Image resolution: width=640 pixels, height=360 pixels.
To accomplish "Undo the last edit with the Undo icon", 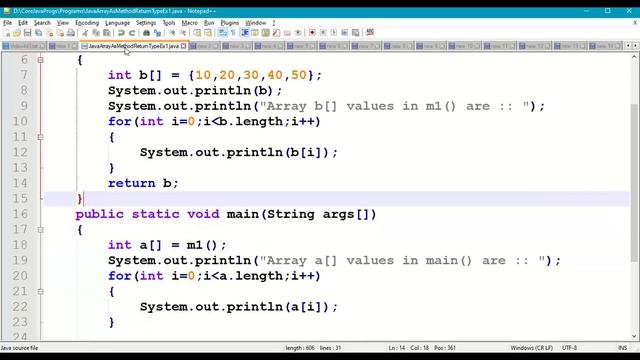I will click(x=121, y=33).
